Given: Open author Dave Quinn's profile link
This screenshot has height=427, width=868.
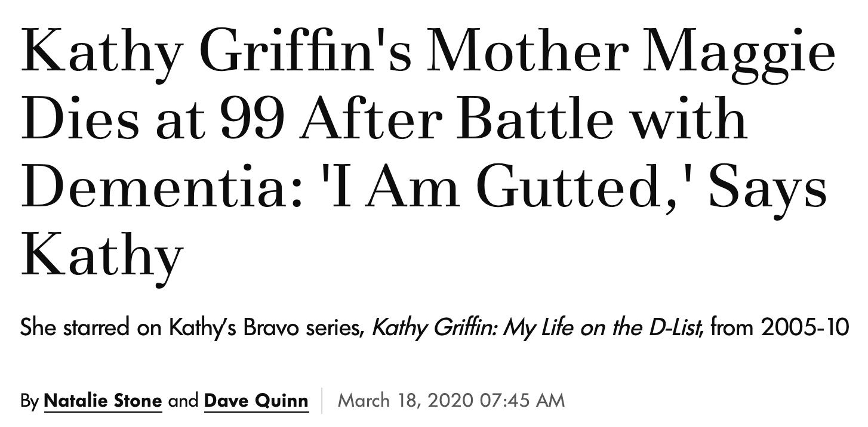Looking at the screenshot, I should click(x=257, y=400).
